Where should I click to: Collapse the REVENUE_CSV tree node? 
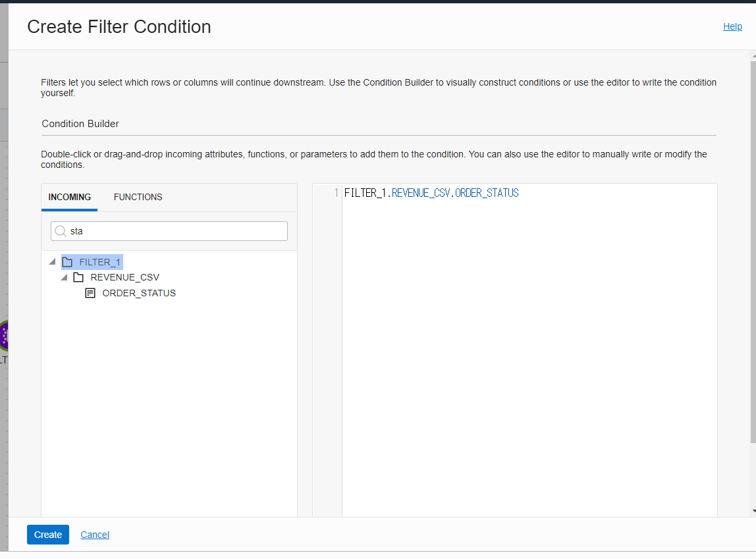click(x=64, y=277)
